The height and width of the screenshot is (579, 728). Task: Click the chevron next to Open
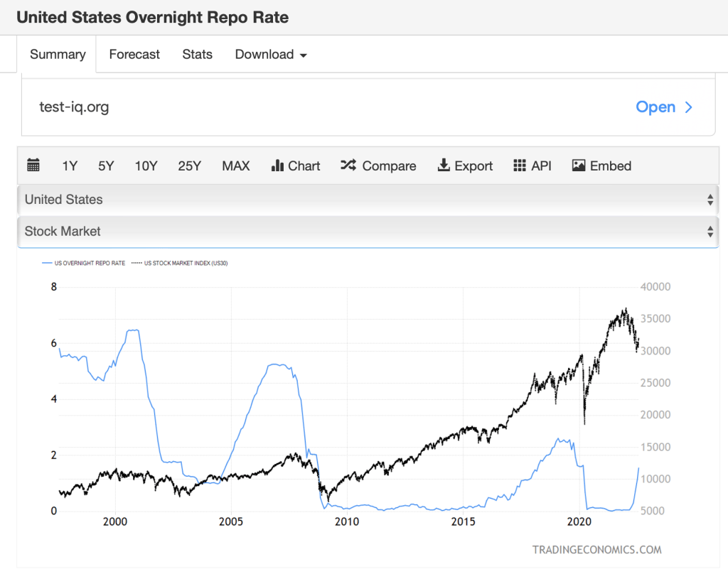[688, 107]
